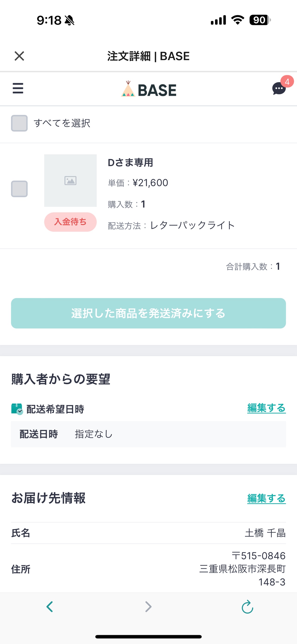Viewport: 297px width, 644px height.
Task: Open the hamburger menu
Action: pyautogui.click(x=18, y=88)
